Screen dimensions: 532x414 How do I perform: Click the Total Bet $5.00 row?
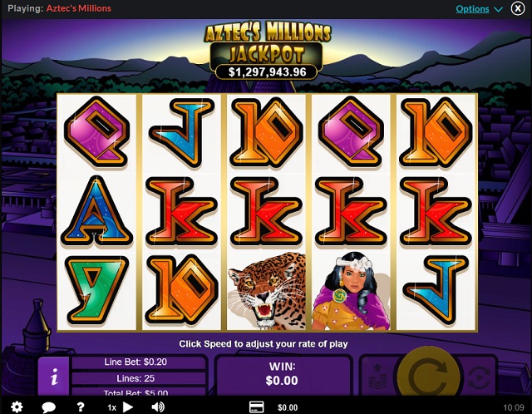pos(135,392)
